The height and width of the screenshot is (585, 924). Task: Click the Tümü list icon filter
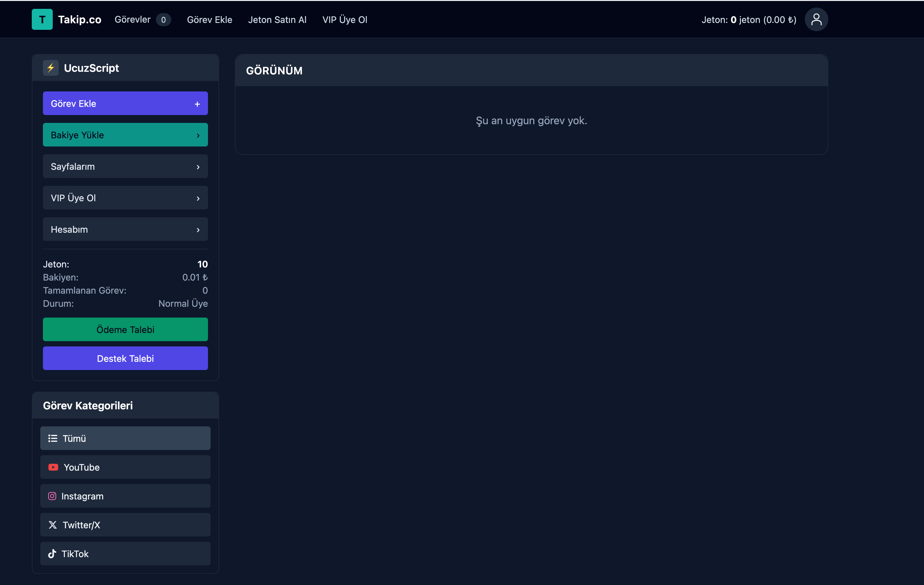click(x=52, y=439)
